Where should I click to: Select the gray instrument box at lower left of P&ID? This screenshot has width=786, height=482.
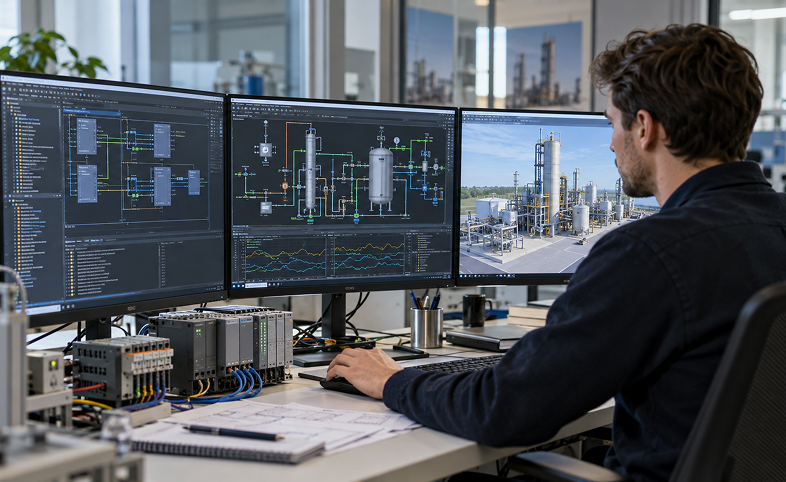click(266, 208)
